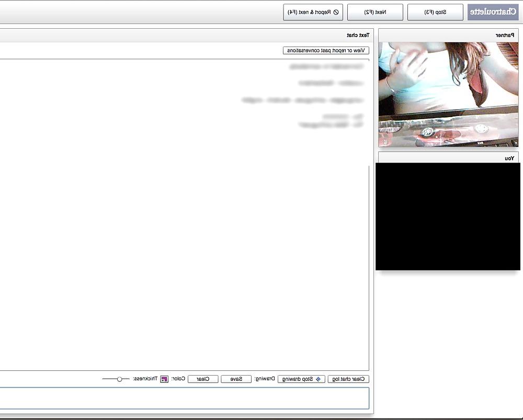Click the Clear chat log button
523x420 pixels.
tap(348, 379)
